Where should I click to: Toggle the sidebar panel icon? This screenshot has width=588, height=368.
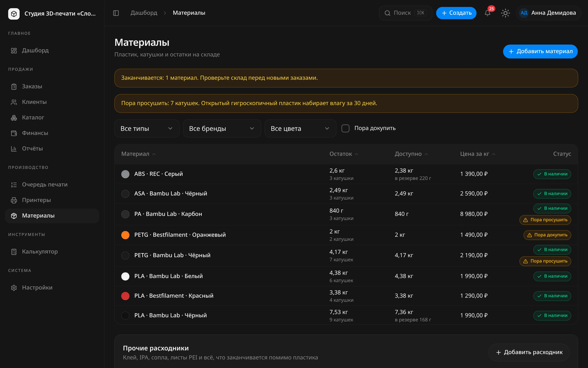coord(116,13)
